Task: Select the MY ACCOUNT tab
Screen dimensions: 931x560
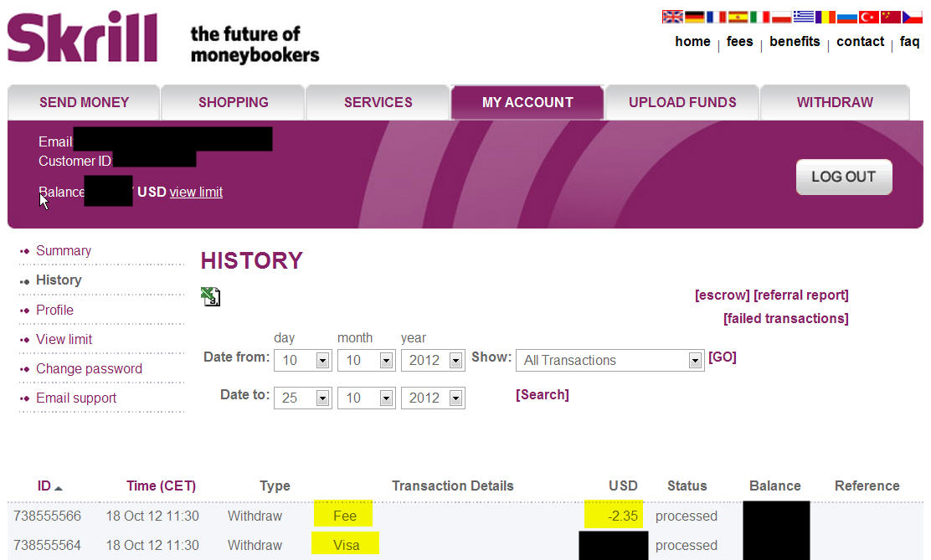Action: coord(527,102)
